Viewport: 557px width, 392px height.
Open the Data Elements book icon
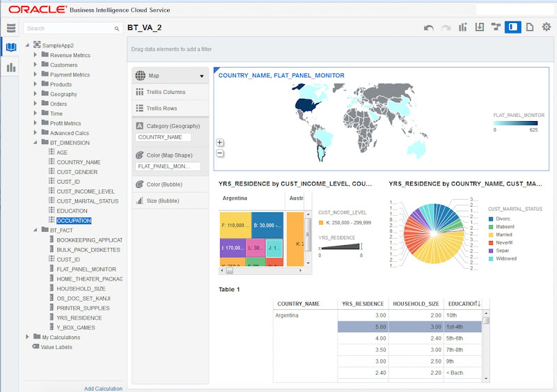tap(11, 47)
